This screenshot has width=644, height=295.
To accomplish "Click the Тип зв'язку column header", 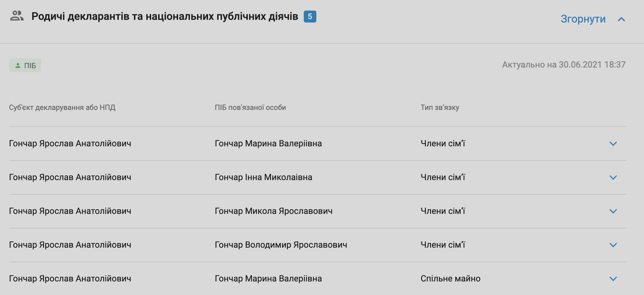I will pos(440,107).
